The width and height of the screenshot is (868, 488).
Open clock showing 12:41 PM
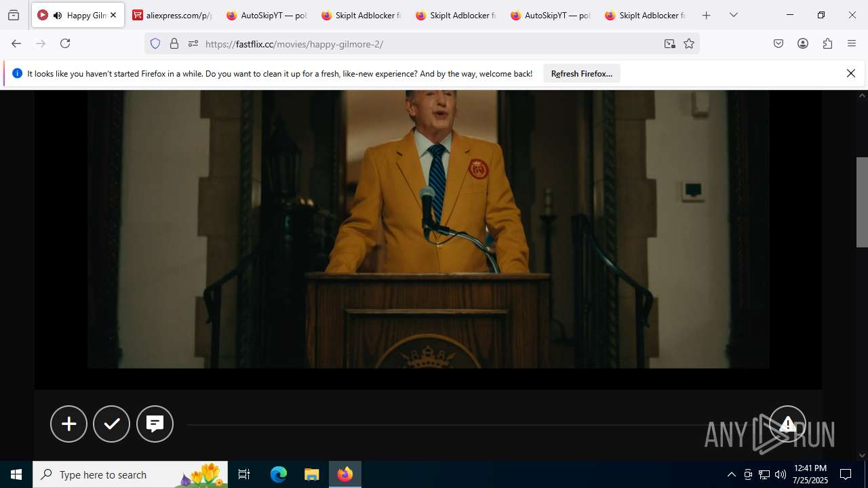810,474
